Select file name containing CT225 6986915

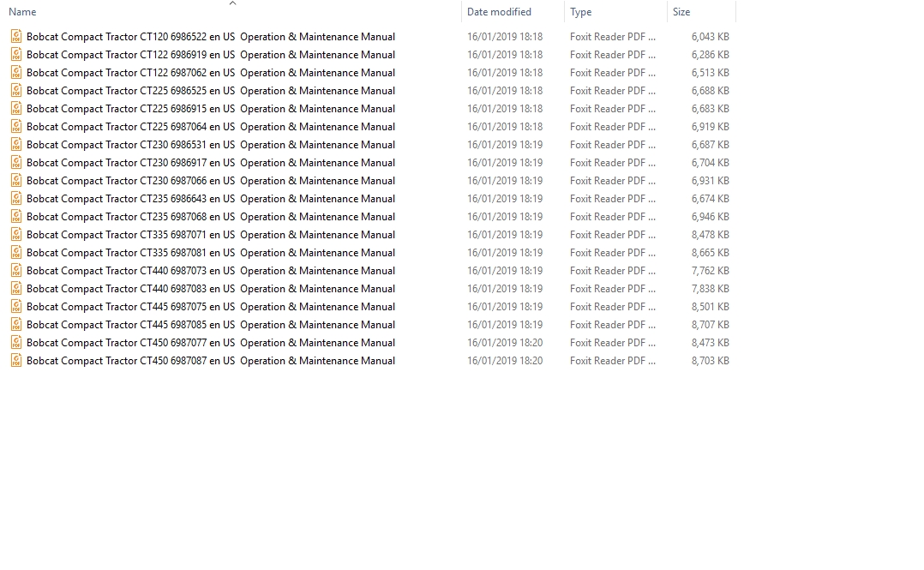click(x=211, y=109)
